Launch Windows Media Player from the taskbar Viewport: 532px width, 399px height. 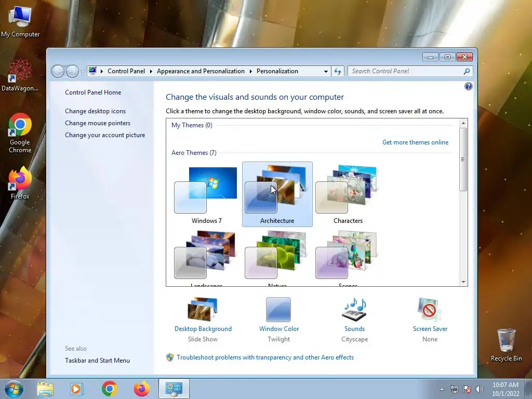77,389
